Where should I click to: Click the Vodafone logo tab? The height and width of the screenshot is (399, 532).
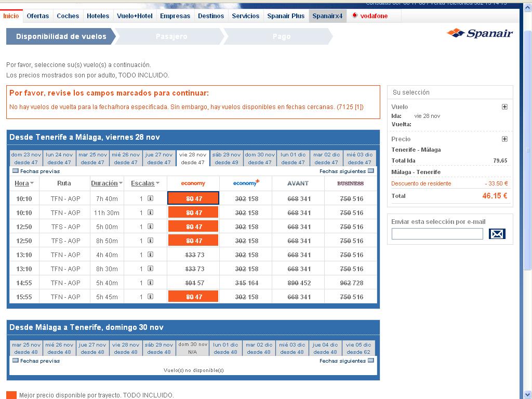pyautogui.click(x=369, y=16)
